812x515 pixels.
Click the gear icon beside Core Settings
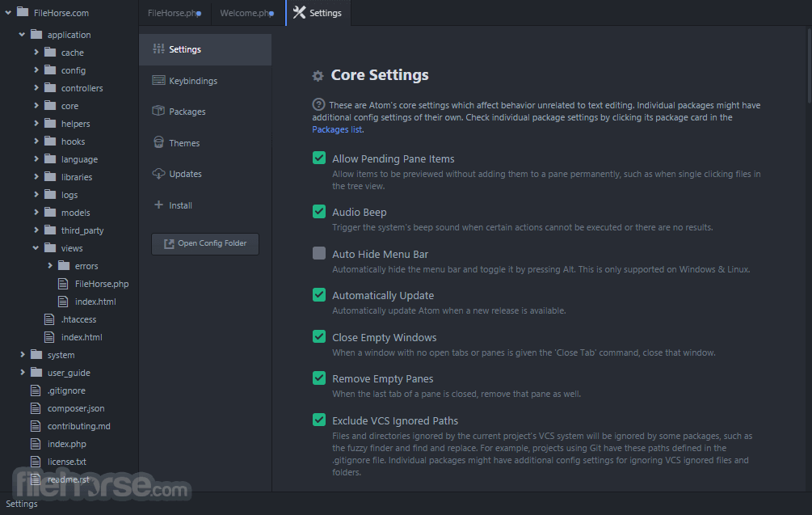coord(318,75)
